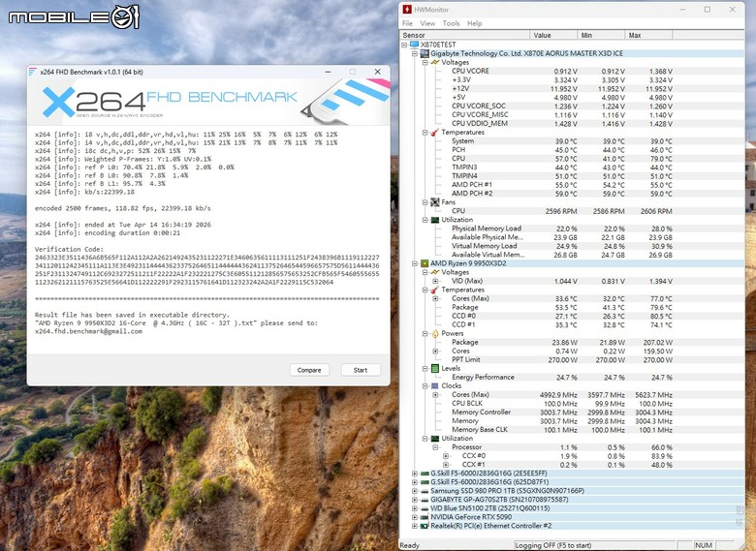756x551 pixels.
Task: Click the first G.Skill memory module icon (2E5EE5FF)
Action: [x=425, y=474]
